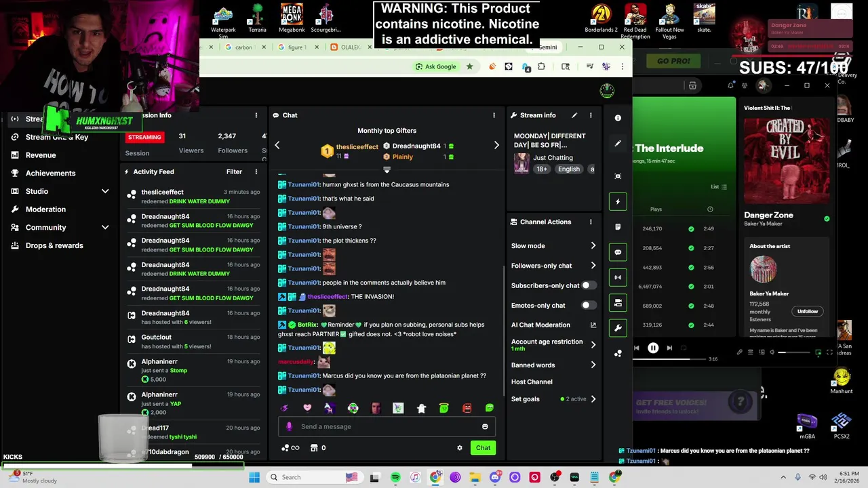
Task: Open the wrench tools icon in right rail
Action: [618, 328]
